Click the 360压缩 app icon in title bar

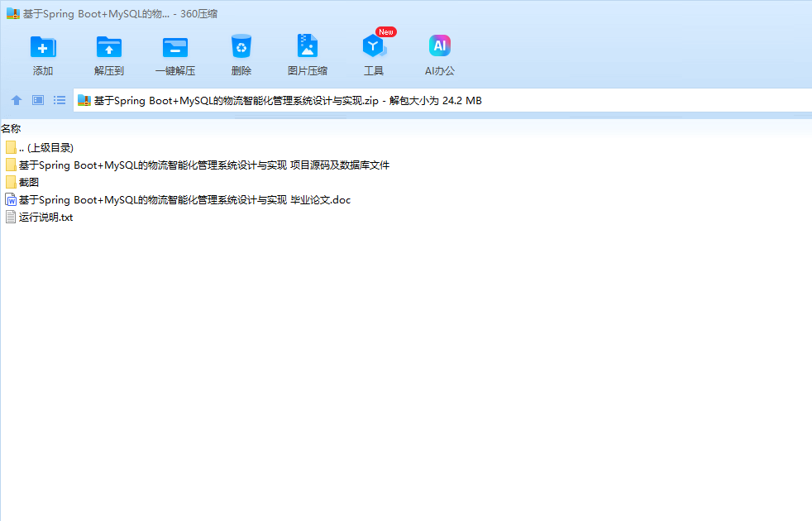(13, 13)
